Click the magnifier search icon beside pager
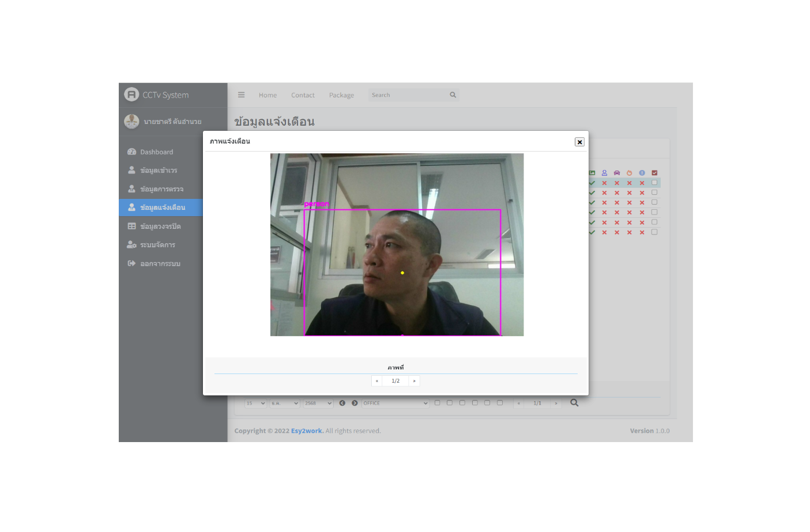Image resolution: width=810 pixels, height=532 pixels. (574, 403)
